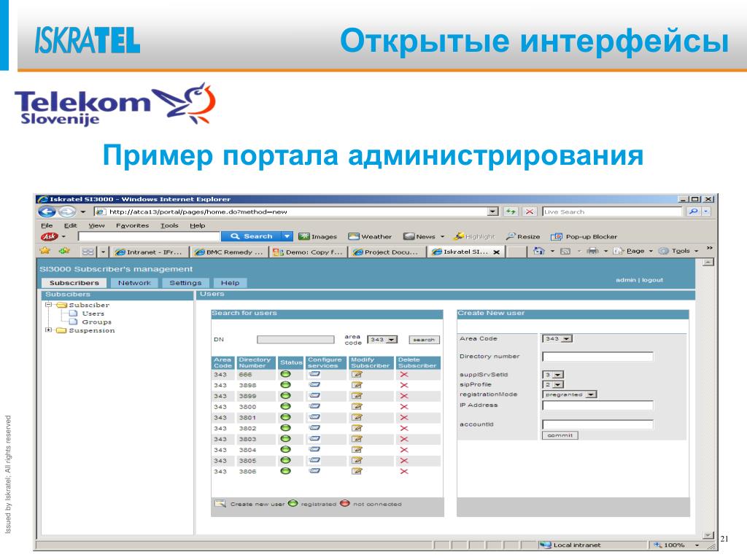Image resolution: width=747 pixels, height=560 pixels.
Task: Click the blue Search button on Ask toolbar
Action: [251, 236]
